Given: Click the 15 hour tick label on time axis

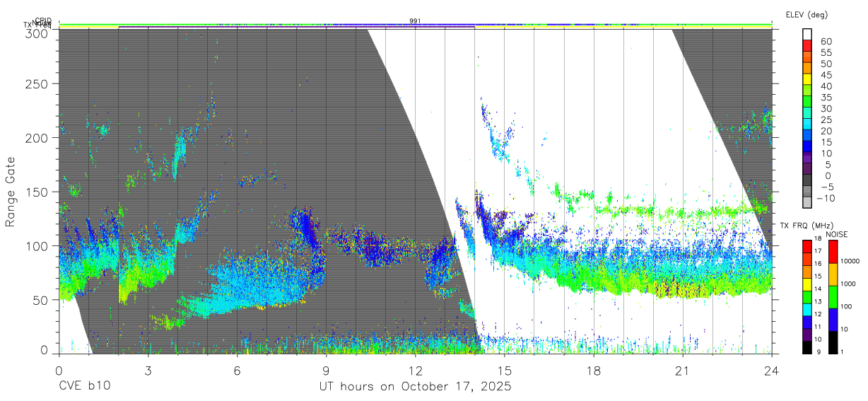Looking at the screenshot, I should coord(504,370).
